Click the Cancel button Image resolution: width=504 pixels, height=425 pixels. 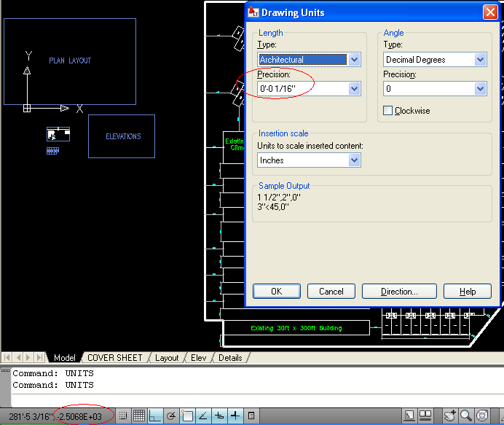point(331,291)
